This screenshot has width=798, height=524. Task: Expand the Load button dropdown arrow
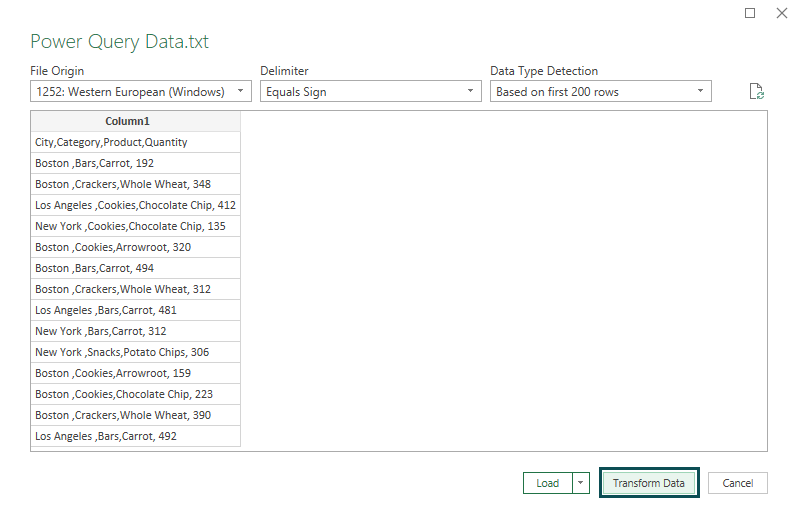[581, 483]
